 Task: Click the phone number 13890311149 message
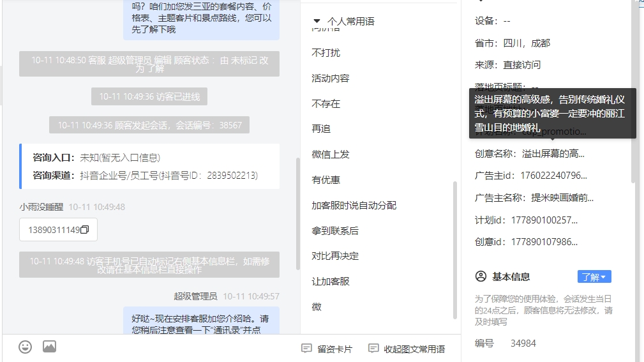point(58,230)
